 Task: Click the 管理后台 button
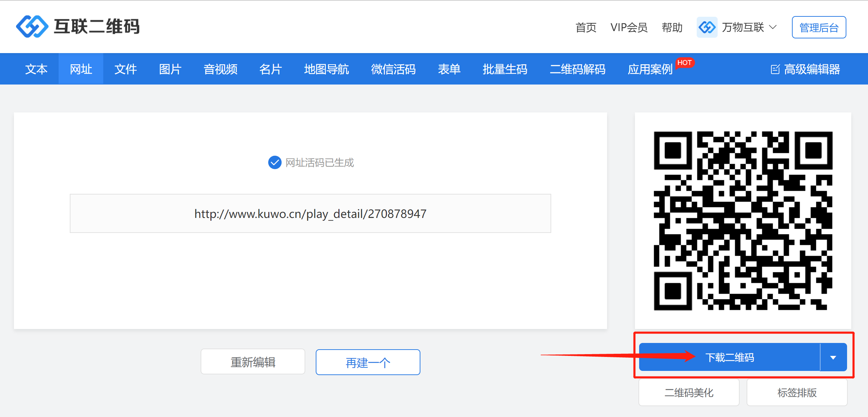tap(819, 27)
